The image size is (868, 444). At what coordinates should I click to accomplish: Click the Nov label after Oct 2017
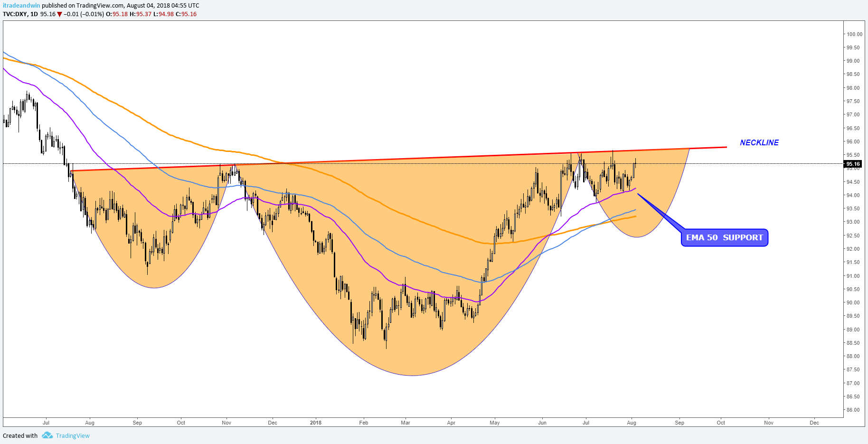point(226,423)
